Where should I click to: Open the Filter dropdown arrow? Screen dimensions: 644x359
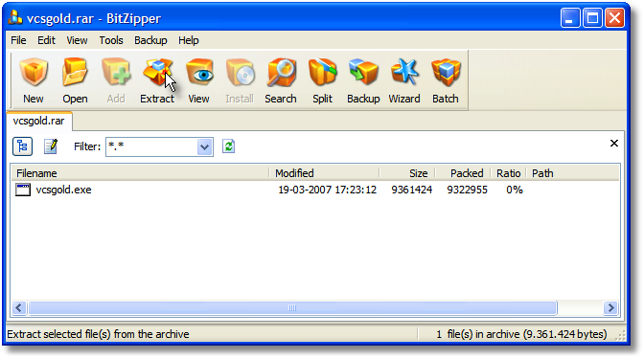204,146
